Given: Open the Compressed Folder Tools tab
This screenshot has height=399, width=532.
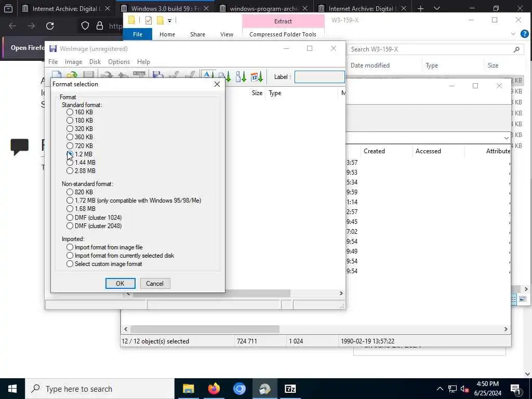Looking at the screenshot, I should point(283,34).
